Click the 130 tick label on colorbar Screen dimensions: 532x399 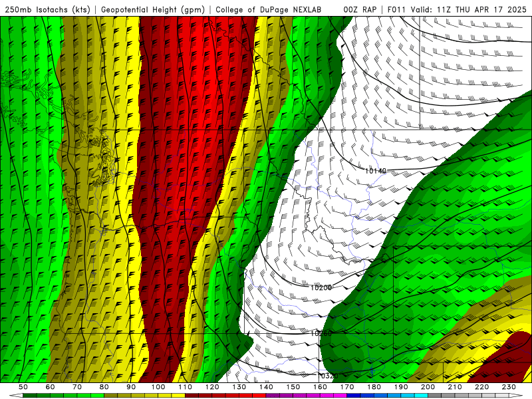[x=239, y=387]
